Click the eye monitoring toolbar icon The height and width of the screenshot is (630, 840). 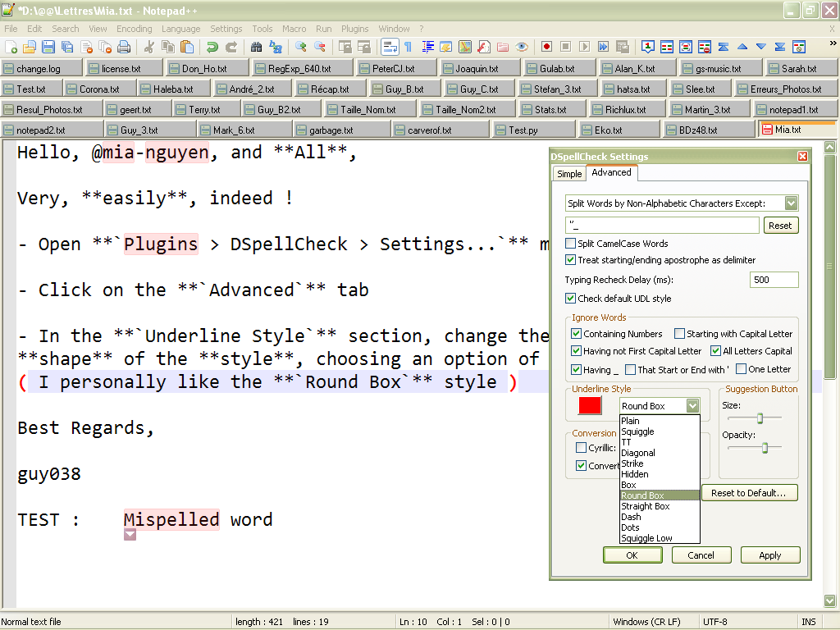point(522,47)
